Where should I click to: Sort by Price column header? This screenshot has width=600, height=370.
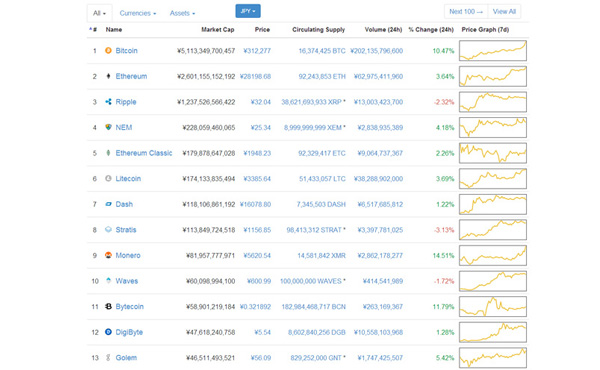click(262, 29)
